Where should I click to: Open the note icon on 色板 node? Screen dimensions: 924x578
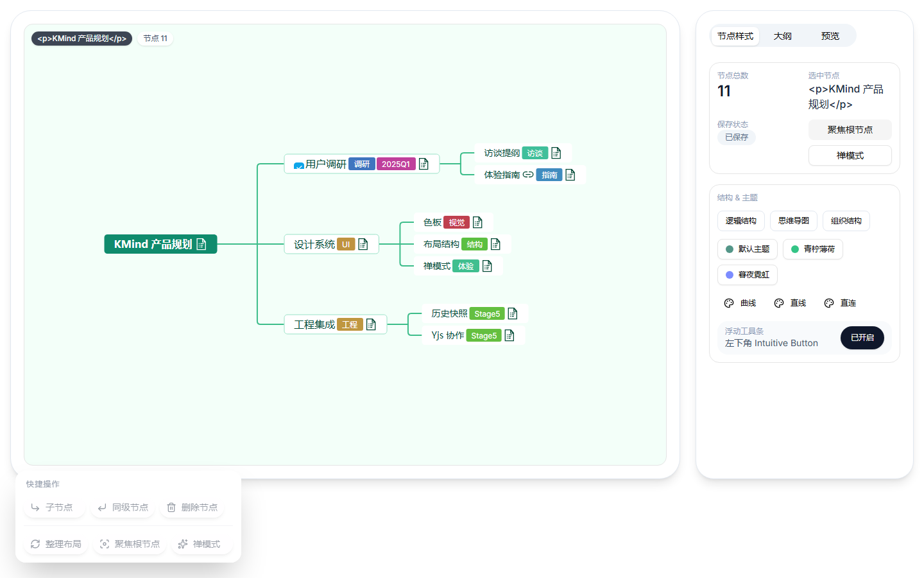(477, 222)
